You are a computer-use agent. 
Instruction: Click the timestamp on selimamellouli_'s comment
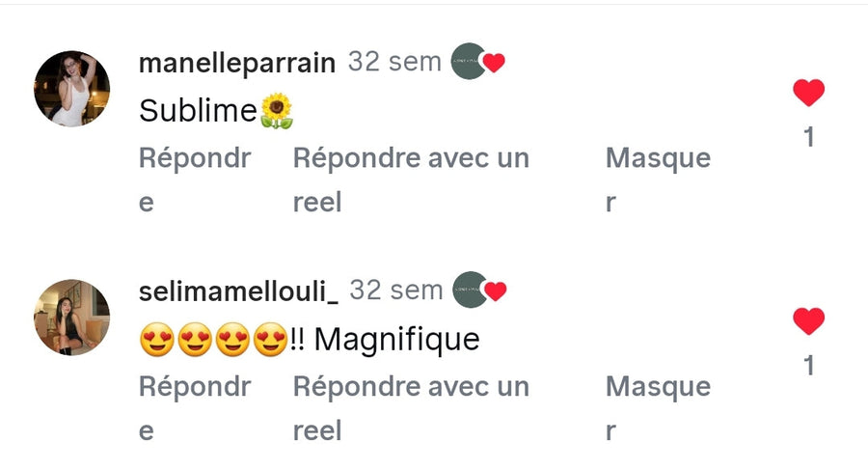(395, 290)
